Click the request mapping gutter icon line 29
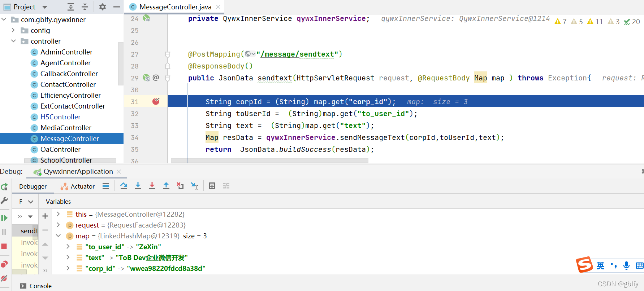 click(146, 78)
